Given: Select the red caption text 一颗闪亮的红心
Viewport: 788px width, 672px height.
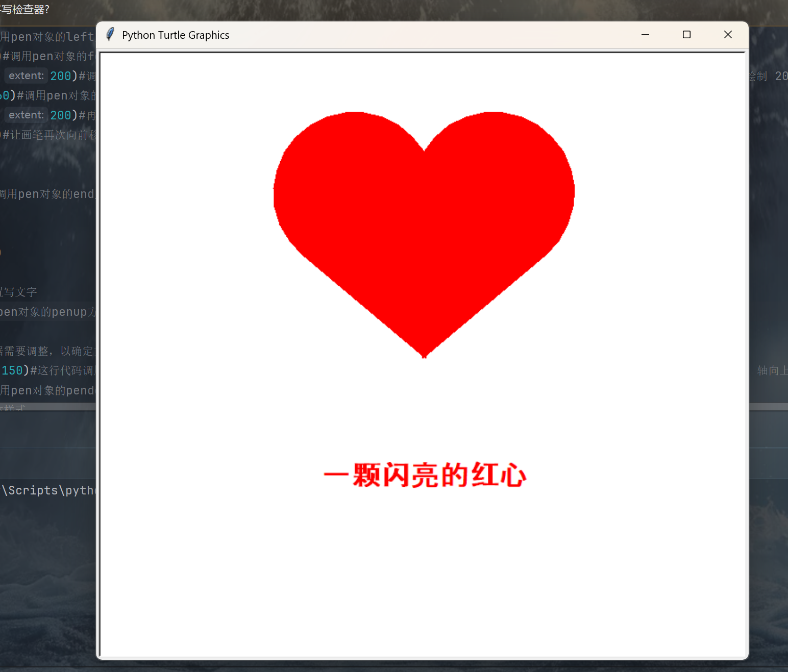Looking at the screenshot, I should coord(424,474).
